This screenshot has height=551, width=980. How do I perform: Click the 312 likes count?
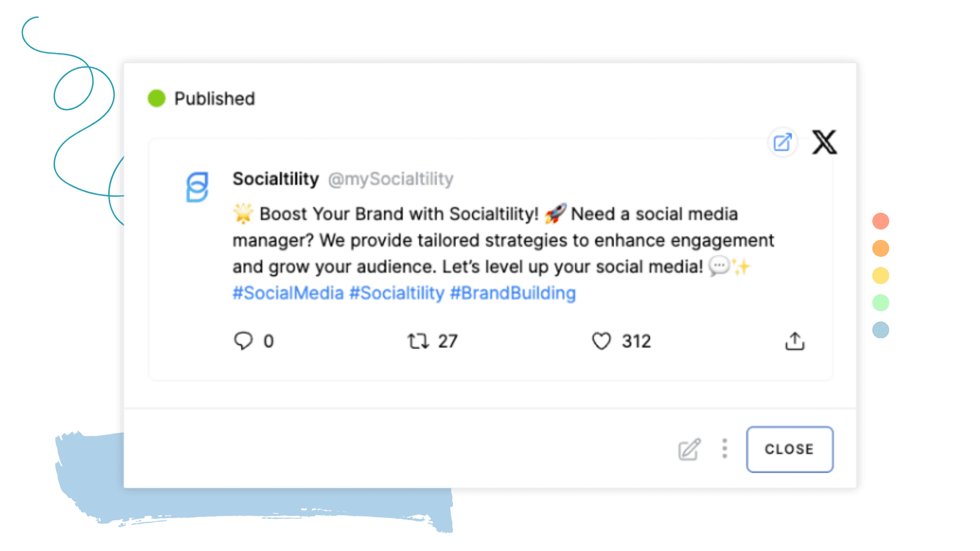[x=635, y=341]
